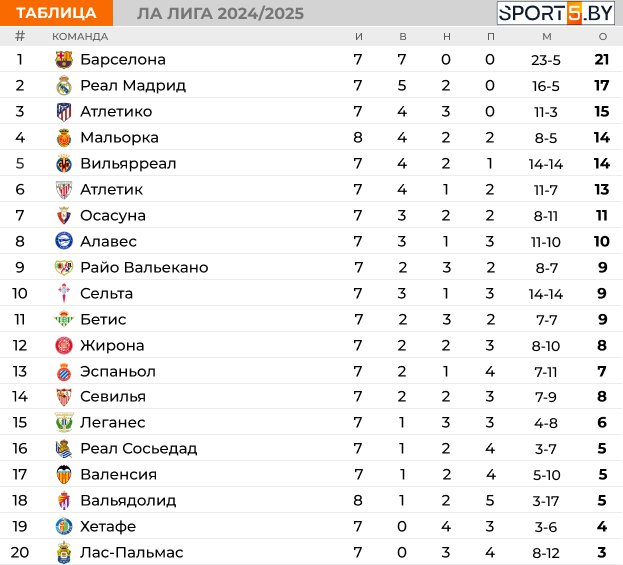Image resolution: width=623 pixels, height=565 pixels.
Task: Click the Villarreal yellow crest icon
Action: (x=64, y=163)
